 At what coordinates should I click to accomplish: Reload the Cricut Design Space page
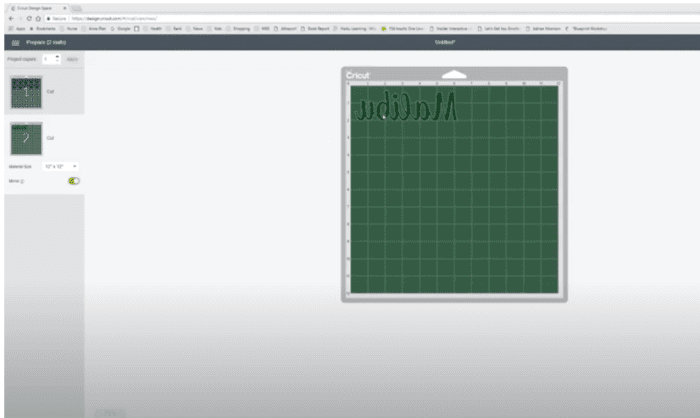coord(29,19)
